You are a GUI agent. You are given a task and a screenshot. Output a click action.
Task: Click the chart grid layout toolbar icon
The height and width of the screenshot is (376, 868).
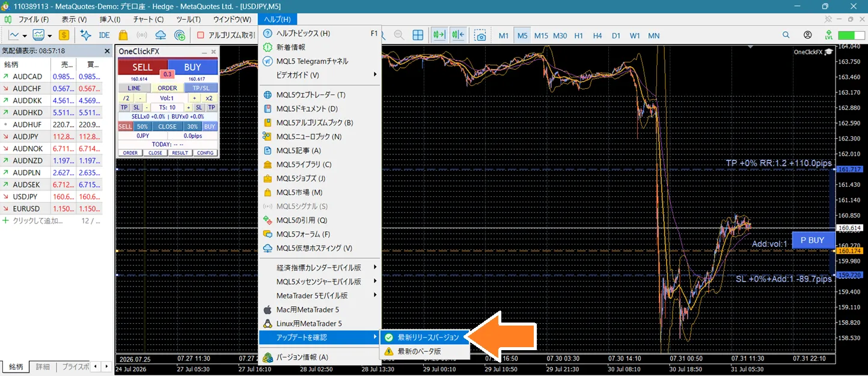tap(418, 35)
